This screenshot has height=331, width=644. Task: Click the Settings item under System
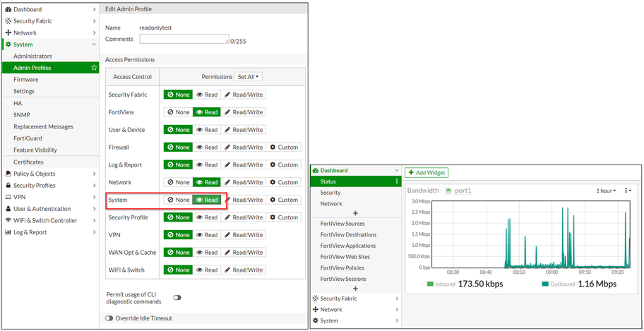(x=24, y=91)
